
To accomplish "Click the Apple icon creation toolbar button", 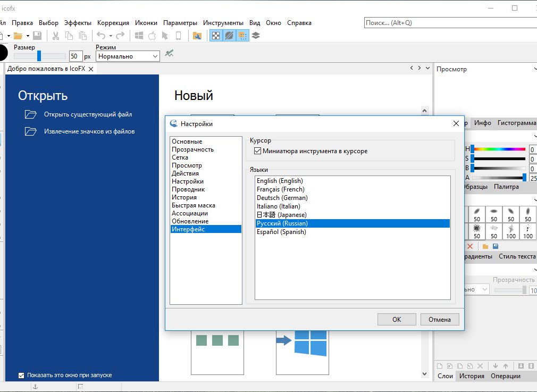I will pyautogui.click(x=152, y=36).
